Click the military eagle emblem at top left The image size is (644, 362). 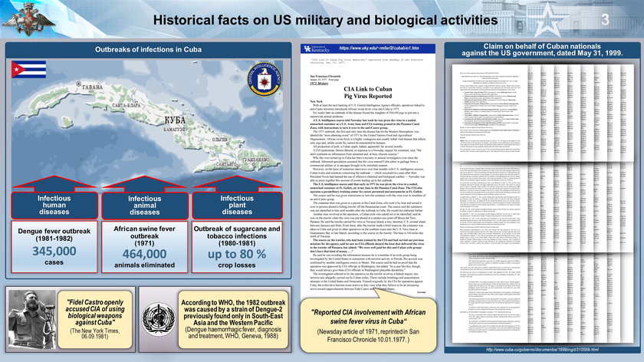pyautogui.click(x=29, y=19)
